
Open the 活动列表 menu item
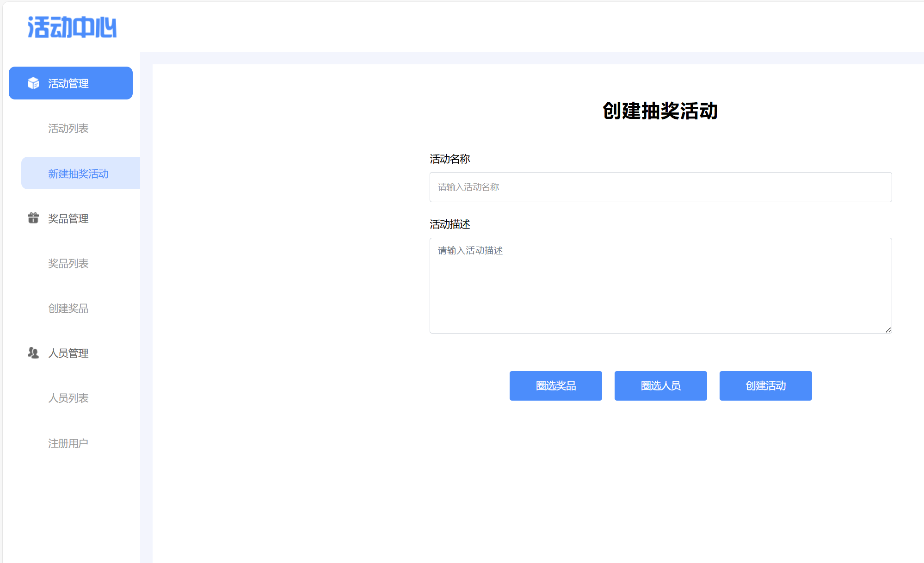click(68, 128)
